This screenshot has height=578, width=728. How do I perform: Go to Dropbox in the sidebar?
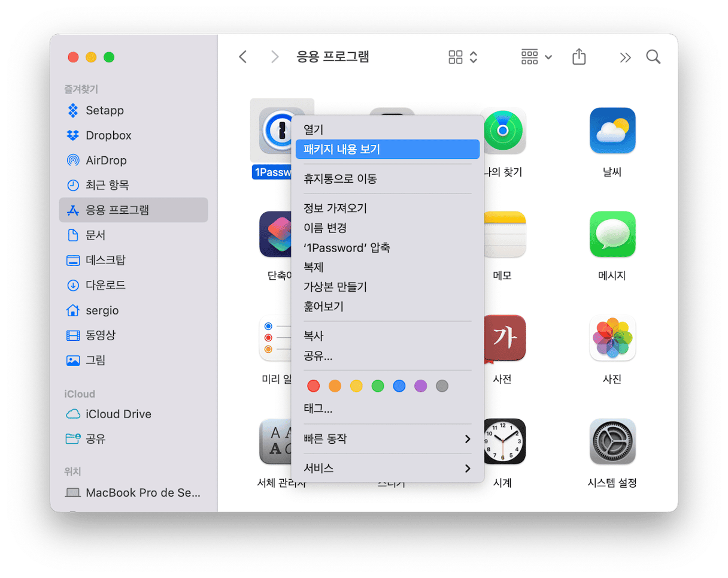[x=108, y=135]
